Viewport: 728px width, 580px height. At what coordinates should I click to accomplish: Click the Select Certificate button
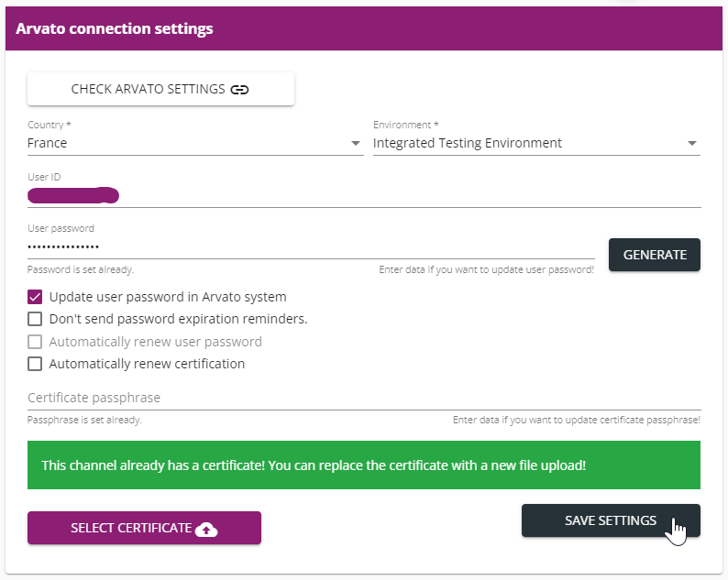coord(144,528)
